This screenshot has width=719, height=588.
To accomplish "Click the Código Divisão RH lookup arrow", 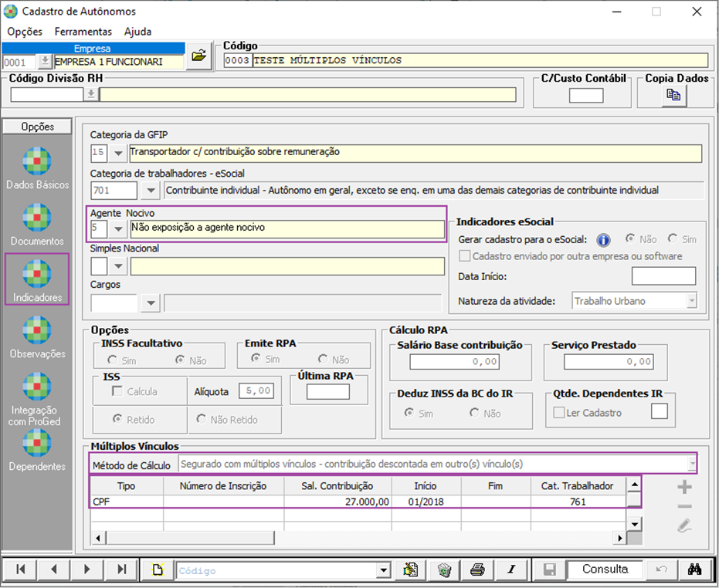I will (91, 94).
